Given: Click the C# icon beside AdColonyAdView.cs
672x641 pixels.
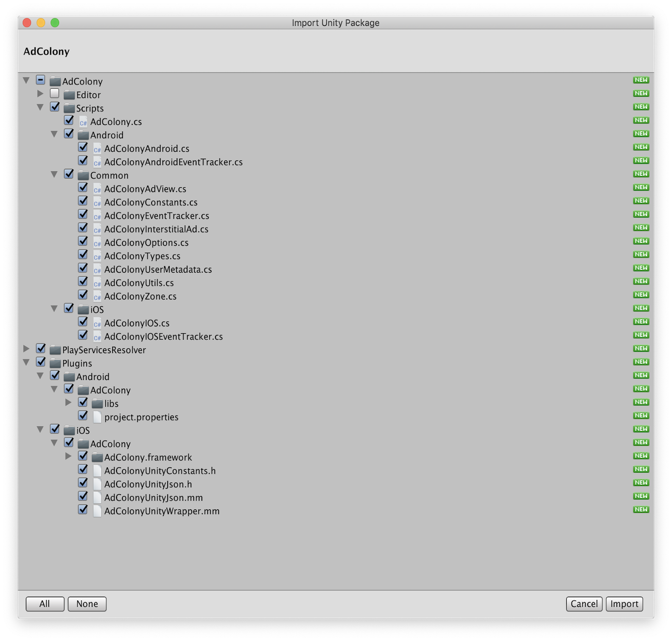Looking at the screenshot, I should [98, 189].
